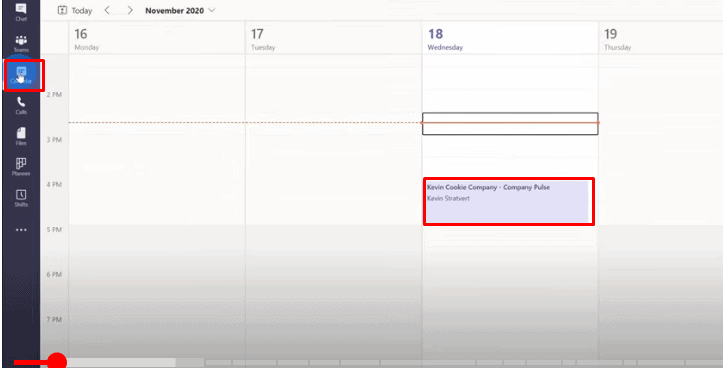This screenshot has height=368, width=723.
Task: Open the Teams section in sidebar
Action: point(21,43)
